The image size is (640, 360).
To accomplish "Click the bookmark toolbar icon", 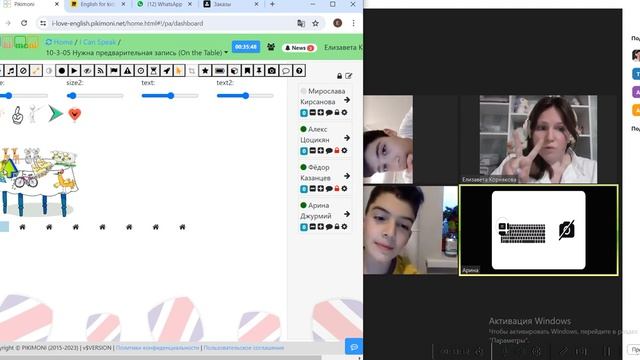I will [247, 71].
